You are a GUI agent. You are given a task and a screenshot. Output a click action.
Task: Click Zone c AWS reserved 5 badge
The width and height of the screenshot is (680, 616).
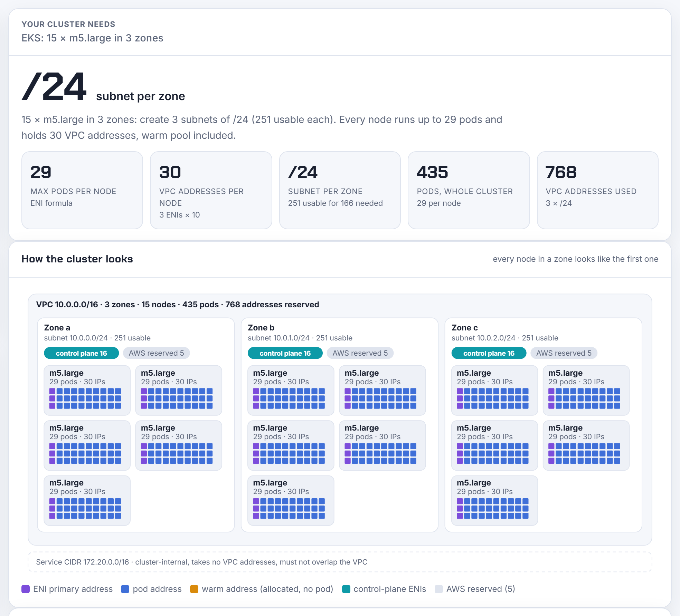[564, 353]
